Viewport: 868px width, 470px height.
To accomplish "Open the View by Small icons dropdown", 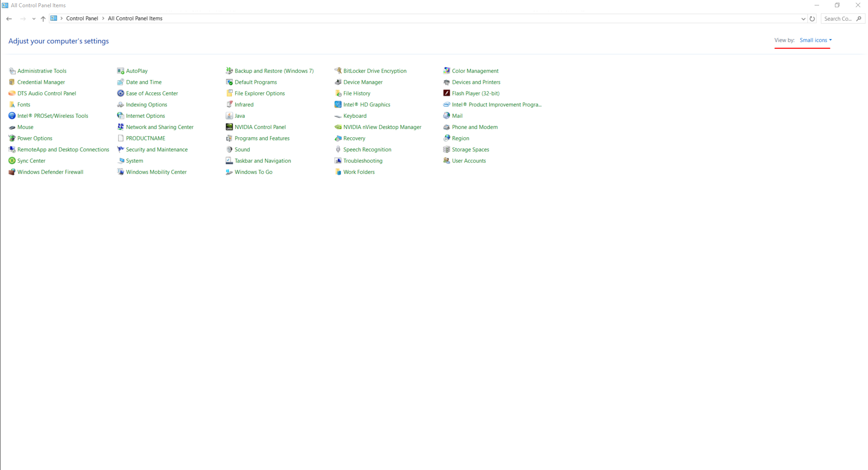I will tap(815, 40).
